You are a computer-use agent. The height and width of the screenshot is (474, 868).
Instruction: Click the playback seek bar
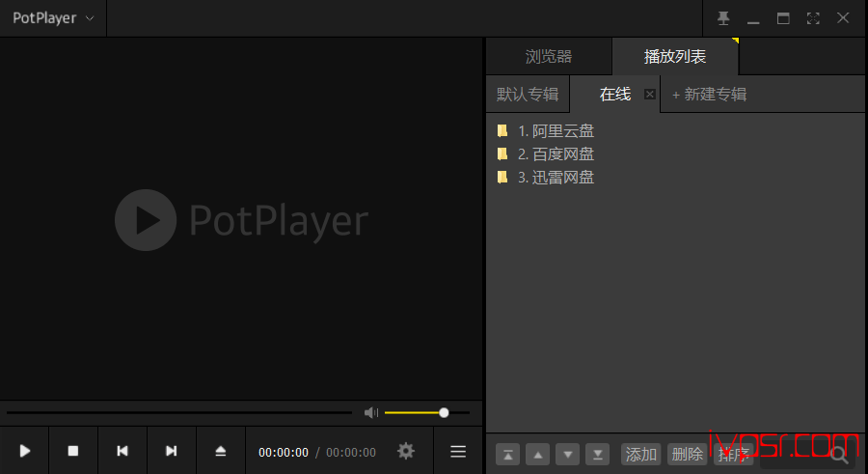(178, 412)
